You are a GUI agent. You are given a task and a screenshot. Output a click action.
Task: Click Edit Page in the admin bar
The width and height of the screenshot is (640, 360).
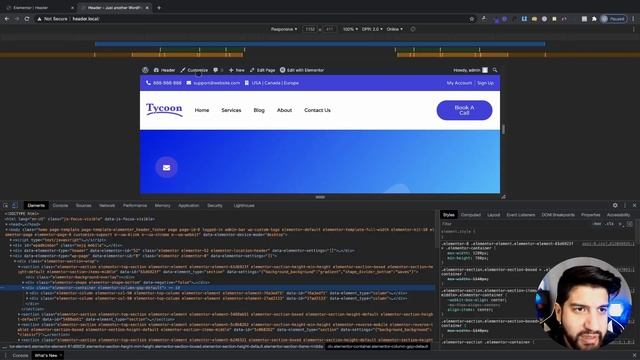(262, 70)
